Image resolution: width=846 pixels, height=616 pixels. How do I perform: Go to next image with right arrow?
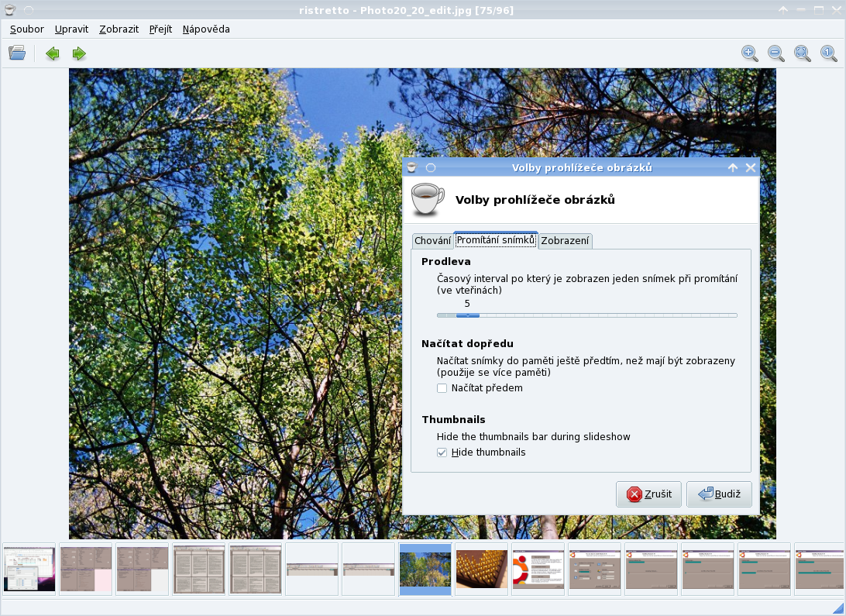pyautogui.click(x=79, y=53)
